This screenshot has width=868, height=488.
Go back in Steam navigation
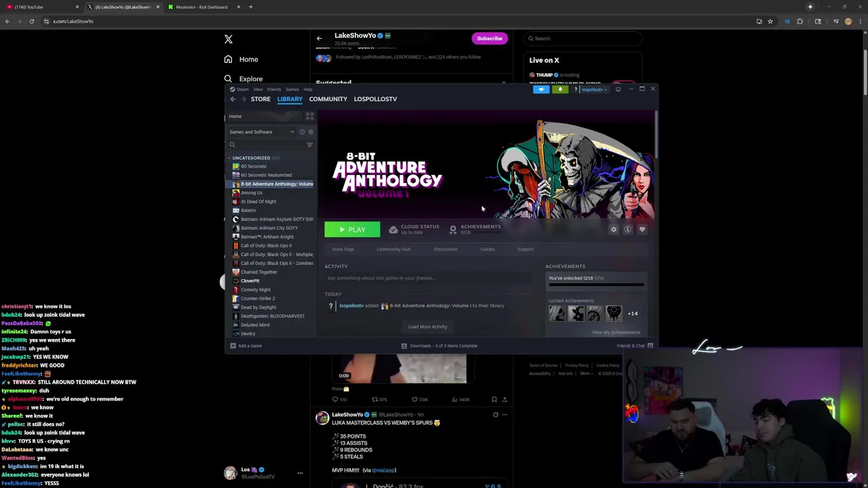[233, 99]
